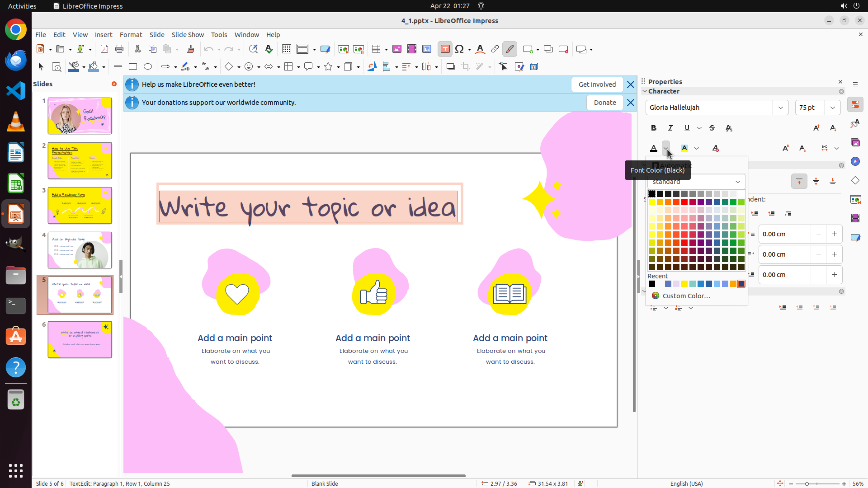This screenshot has height=488, width=868.
Task: Open the Format menu
Action: tap(131, 34)
